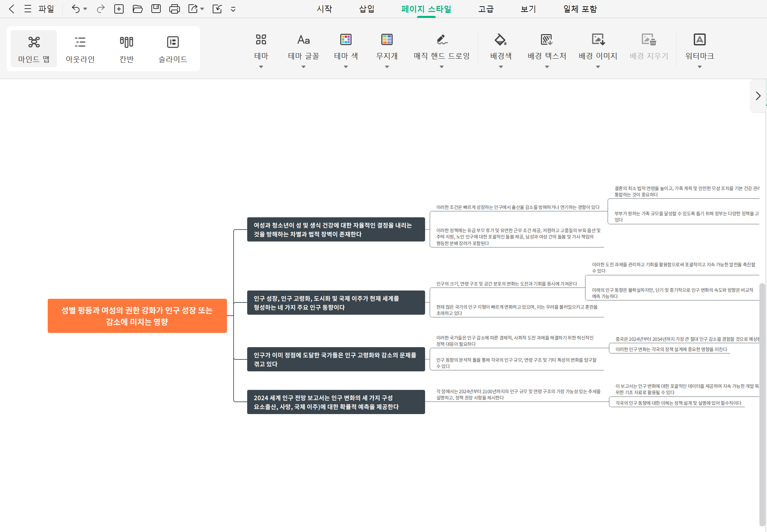Click subtopic text 이러한 정책에는 유급 부모 휴가
This screenshot has width=767, height=532.
[518, 237]
